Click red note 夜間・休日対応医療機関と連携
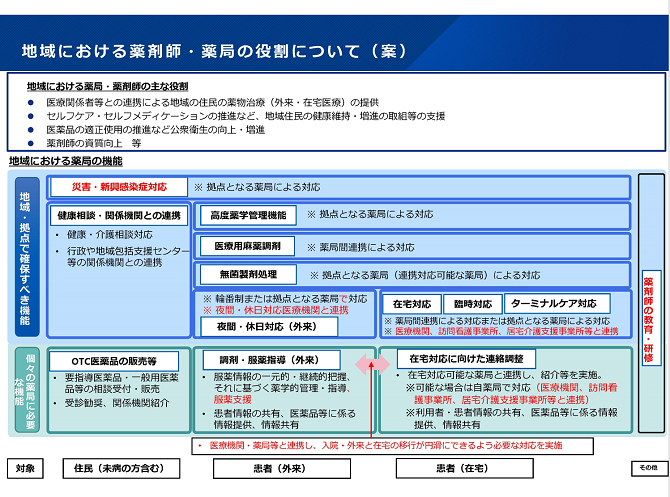This screenshot has height=497, width=670. click(276, 310)
